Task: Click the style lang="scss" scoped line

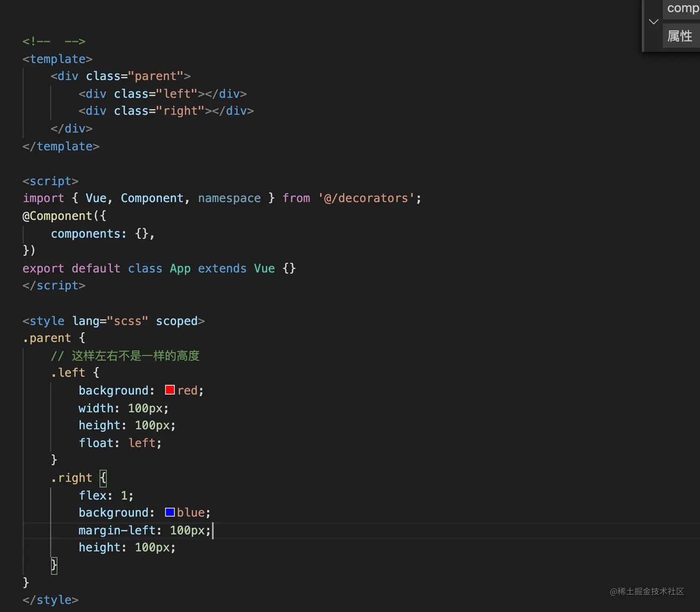Action: tap(113, 321)
